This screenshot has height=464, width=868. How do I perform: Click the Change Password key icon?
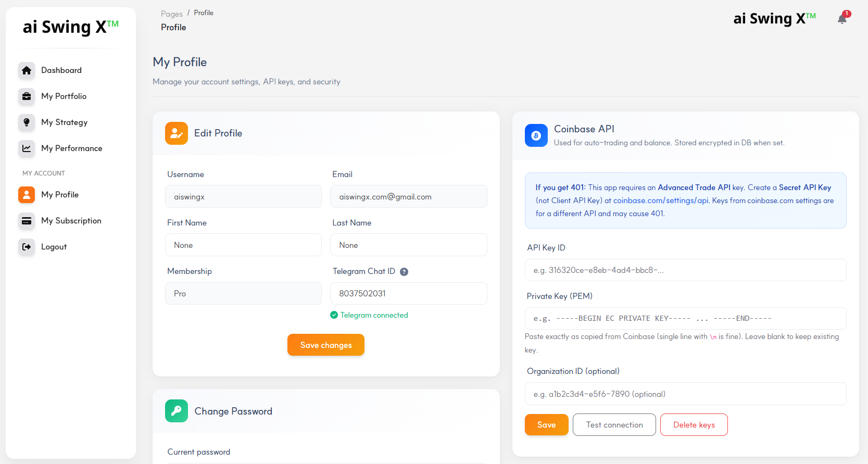[176, 411]
